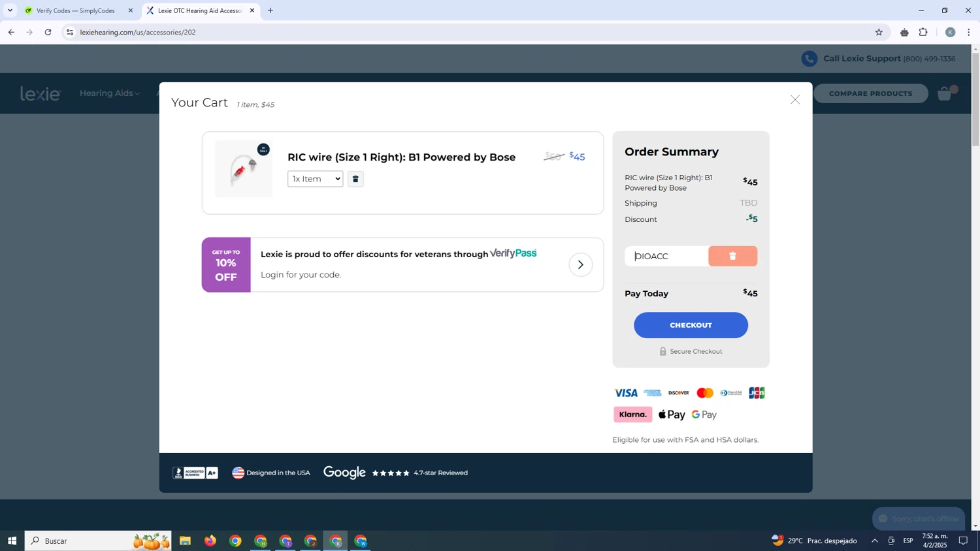The image size is (980, 551).
Task: Open the tab search dropdown arrow
Action: click(10, 10)
